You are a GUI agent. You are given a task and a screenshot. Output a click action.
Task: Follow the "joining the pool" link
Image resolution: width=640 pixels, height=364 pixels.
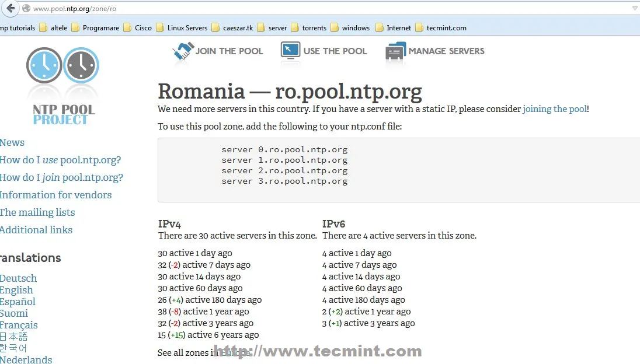tap(554, 108)
